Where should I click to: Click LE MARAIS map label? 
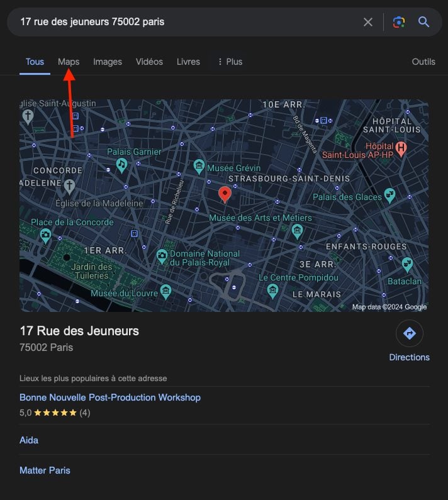(317, 294)
